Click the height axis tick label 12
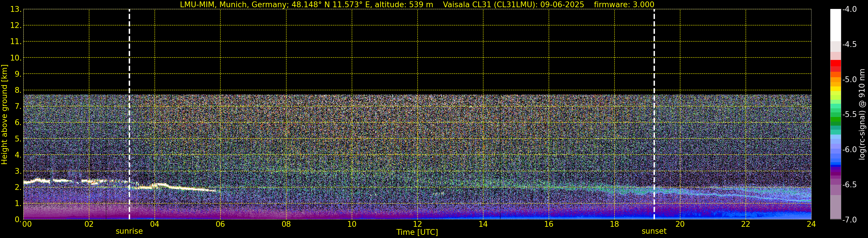The height and width of the screenshot is (238, 868). coord(16,25)
